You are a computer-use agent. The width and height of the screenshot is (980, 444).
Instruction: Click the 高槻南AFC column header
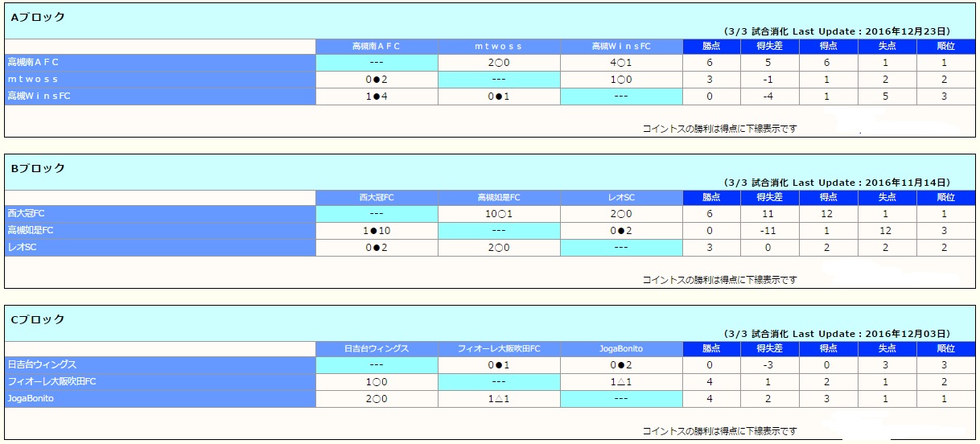pos(377,47)
